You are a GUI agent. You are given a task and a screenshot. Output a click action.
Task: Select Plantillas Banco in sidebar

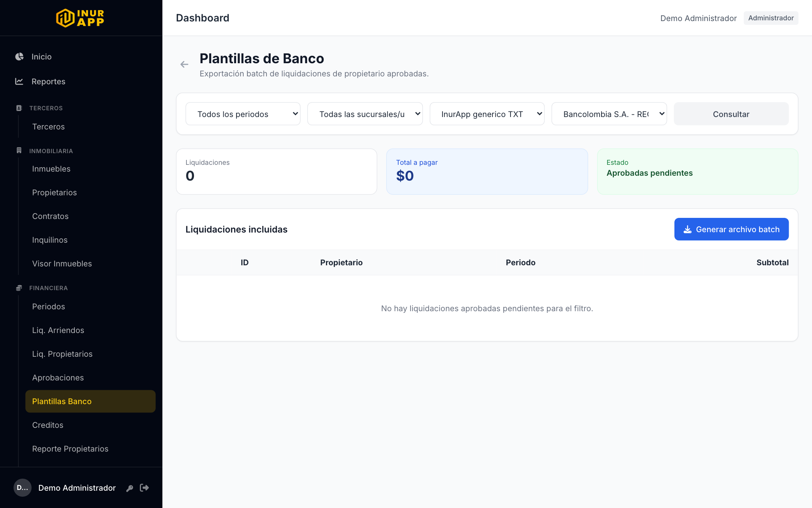pyautogui.click(x=90, y=401)
